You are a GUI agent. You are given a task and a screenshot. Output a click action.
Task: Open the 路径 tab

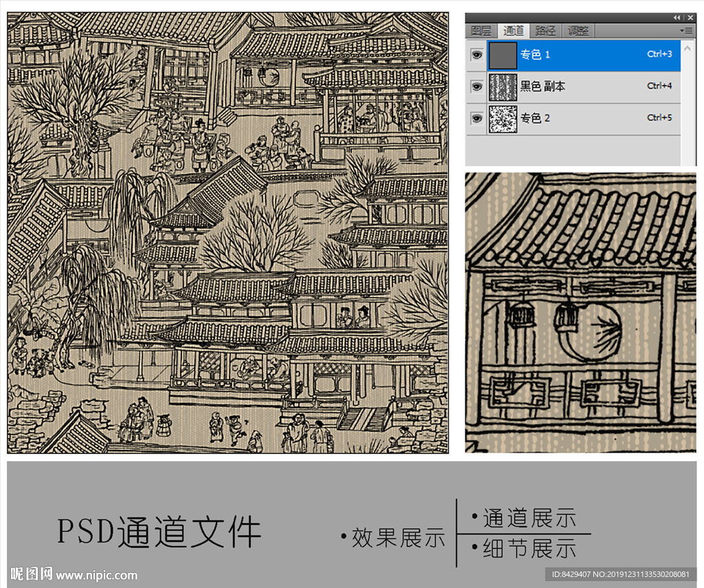pos(545,31)
